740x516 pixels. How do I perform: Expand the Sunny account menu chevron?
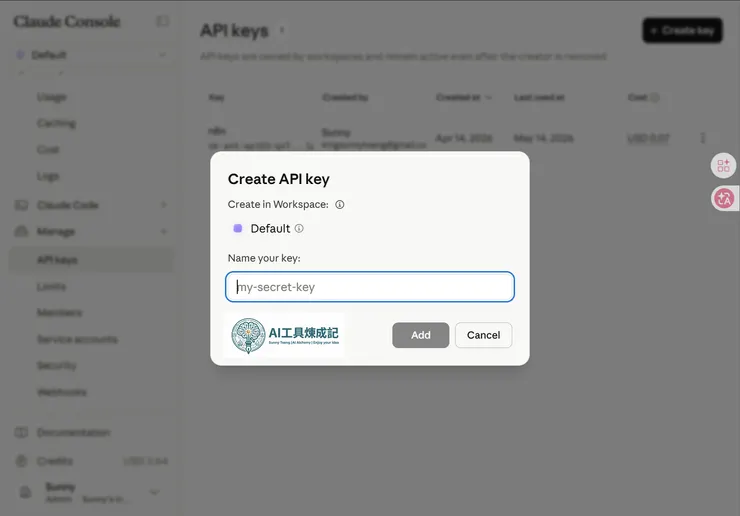click(154, 492)
